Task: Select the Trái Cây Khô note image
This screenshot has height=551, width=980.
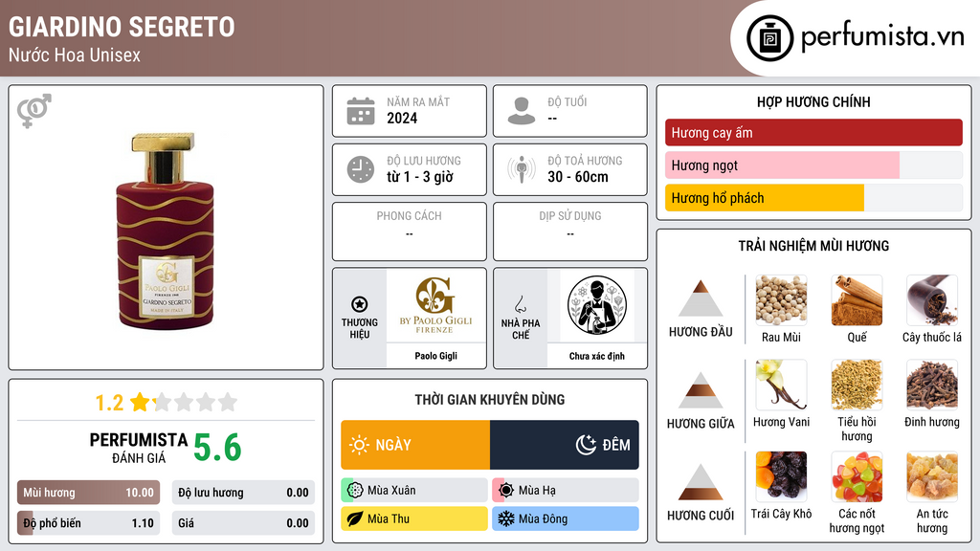Action: coord(781,477)
